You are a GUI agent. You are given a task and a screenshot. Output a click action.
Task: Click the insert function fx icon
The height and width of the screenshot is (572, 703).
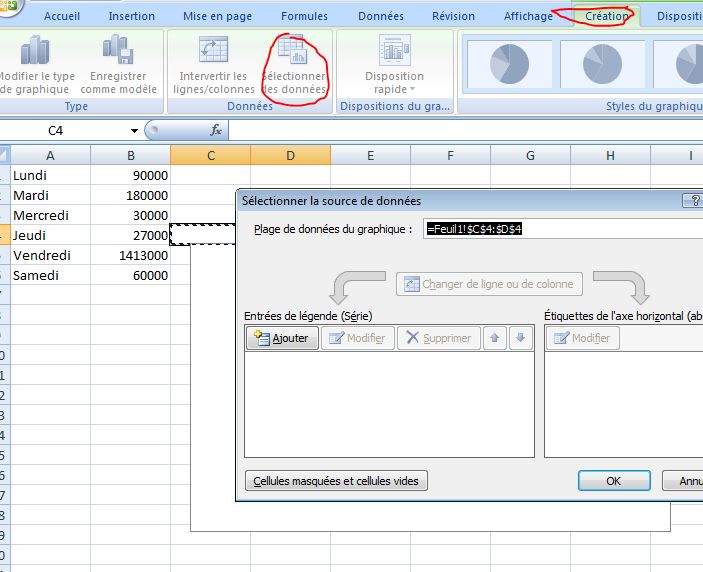point(215,130)
